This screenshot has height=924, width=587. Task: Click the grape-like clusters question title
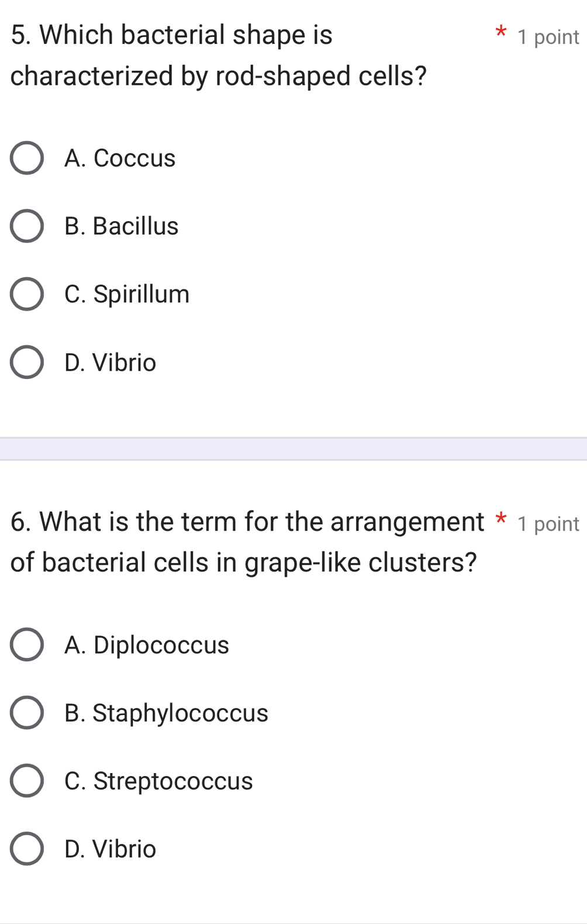(244, 542)
